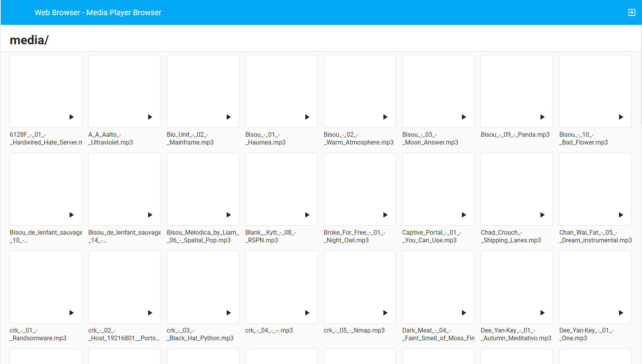
Task: Play Bisou 02 Warm_Atmosphere.mp3
Action: 385,117
